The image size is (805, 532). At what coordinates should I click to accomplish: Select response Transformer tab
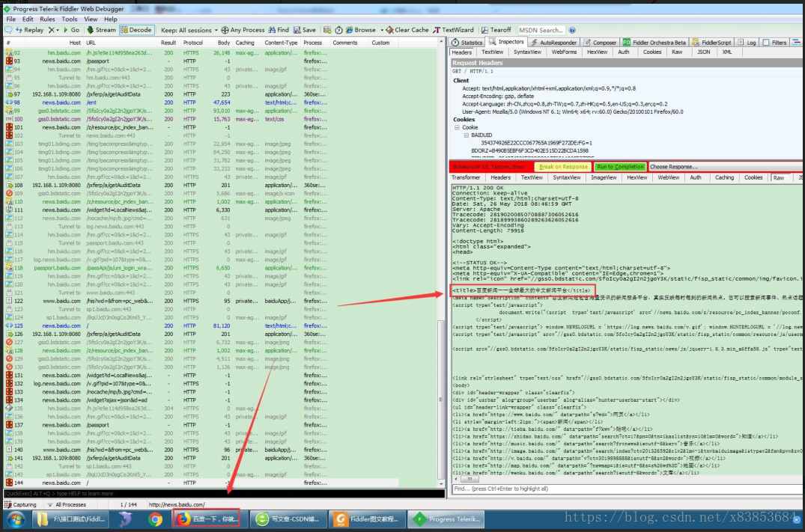click(466, 177)
